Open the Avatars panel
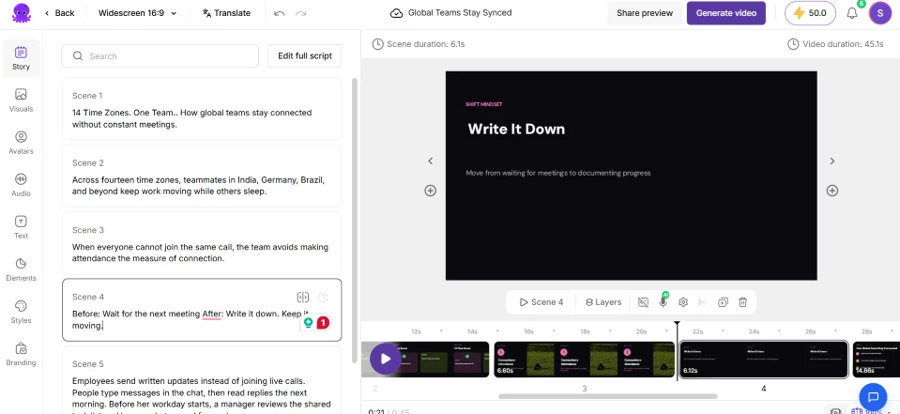The image size is (900, 414). pos(21,142)
